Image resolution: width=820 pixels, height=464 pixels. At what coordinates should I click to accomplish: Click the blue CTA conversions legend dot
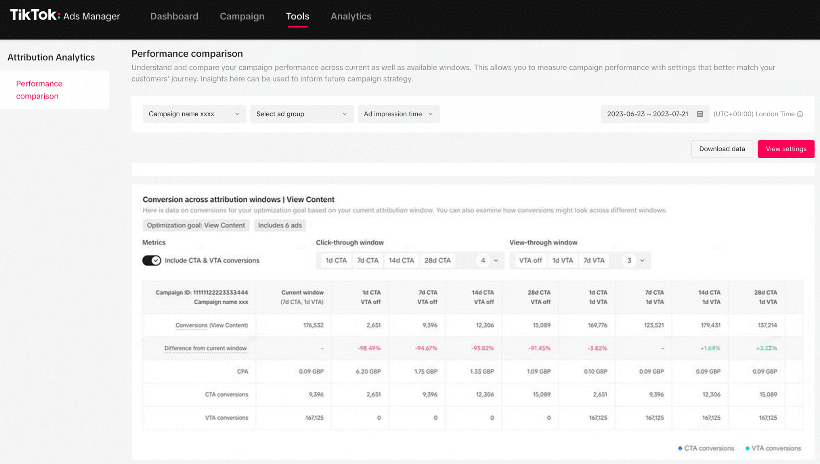click(681, 448)
